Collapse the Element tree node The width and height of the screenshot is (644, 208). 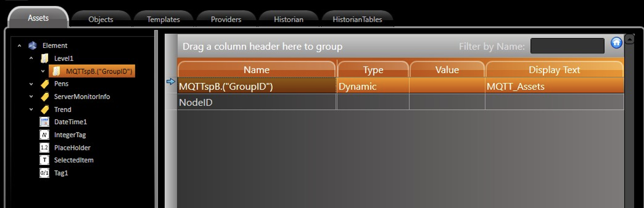tap(20, 46)
